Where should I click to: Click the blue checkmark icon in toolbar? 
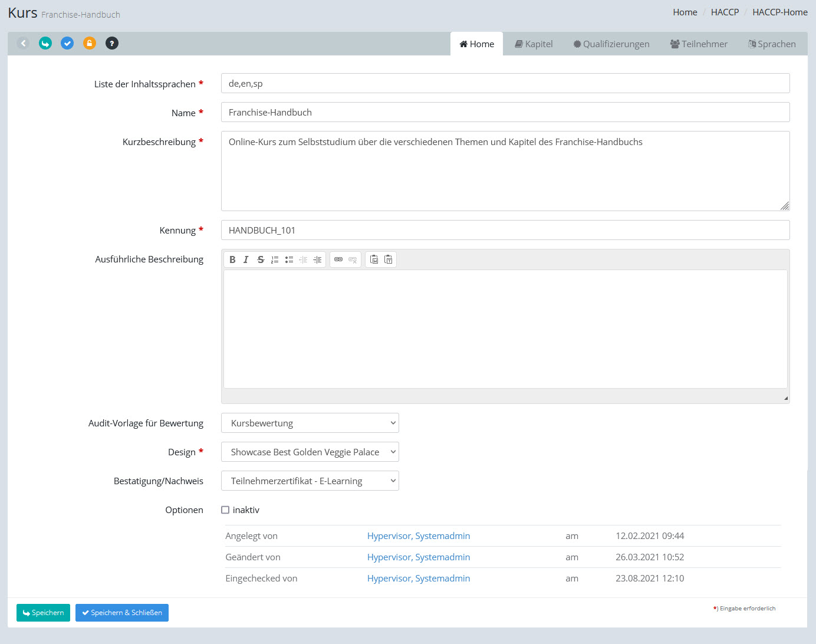point(67,43)
